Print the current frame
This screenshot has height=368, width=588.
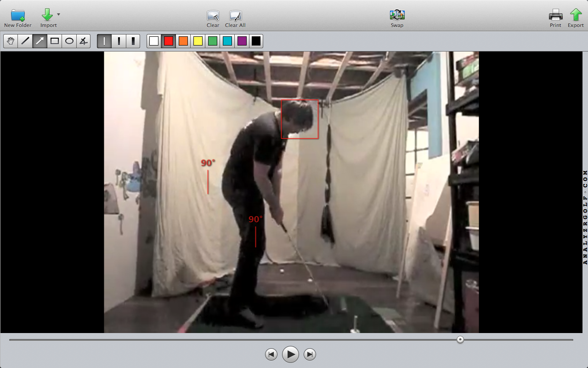[555, 15]
